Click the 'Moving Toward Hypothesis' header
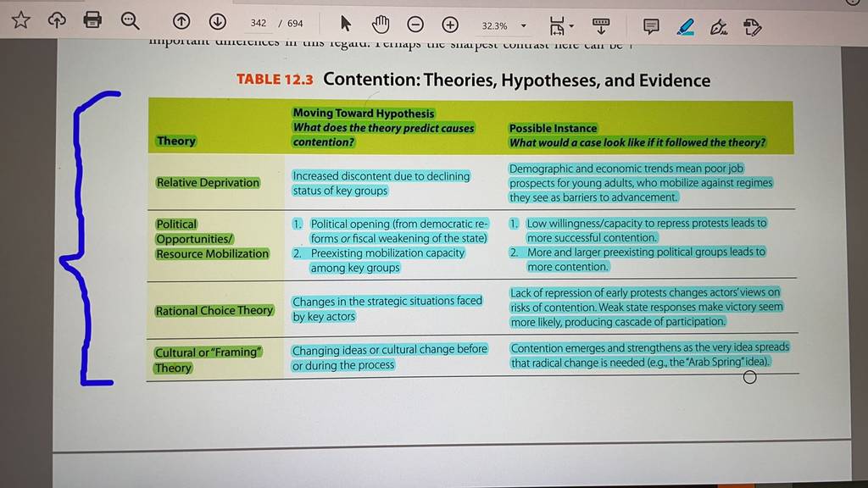Viewport: 868px width, 488px height. click(364, 113)
